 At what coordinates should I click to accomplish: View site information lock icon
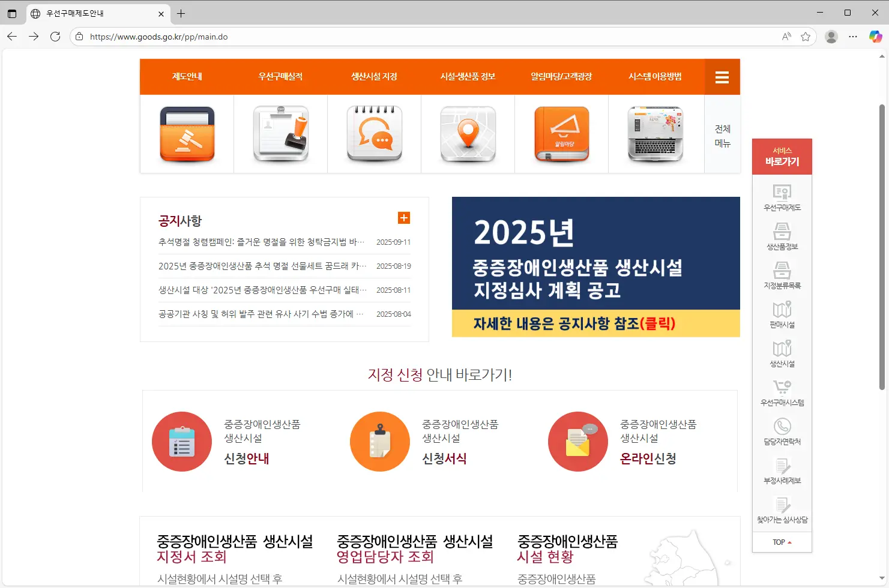pyautogui.click(x=79, y=37)
